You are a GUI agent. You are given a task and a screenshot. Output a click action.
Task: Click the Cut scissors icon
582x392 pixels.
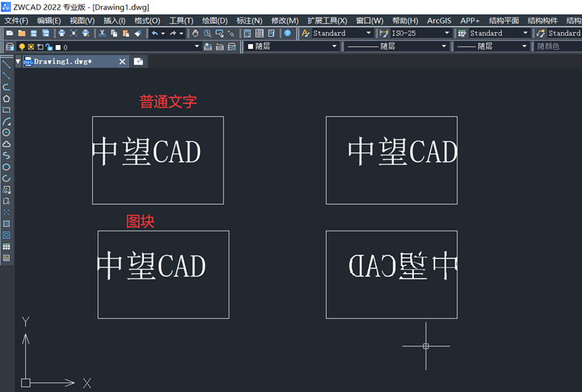point(102,33)
